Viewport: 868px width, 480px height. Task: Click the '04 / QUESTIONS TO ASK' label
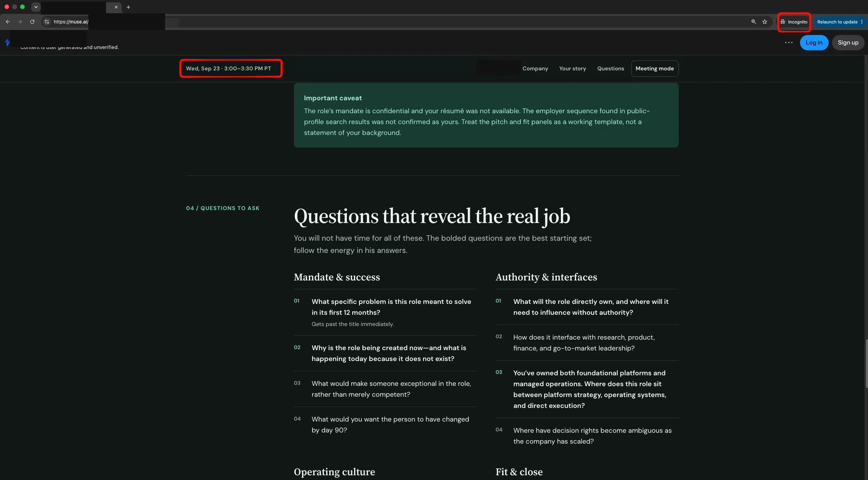[223, 208]
